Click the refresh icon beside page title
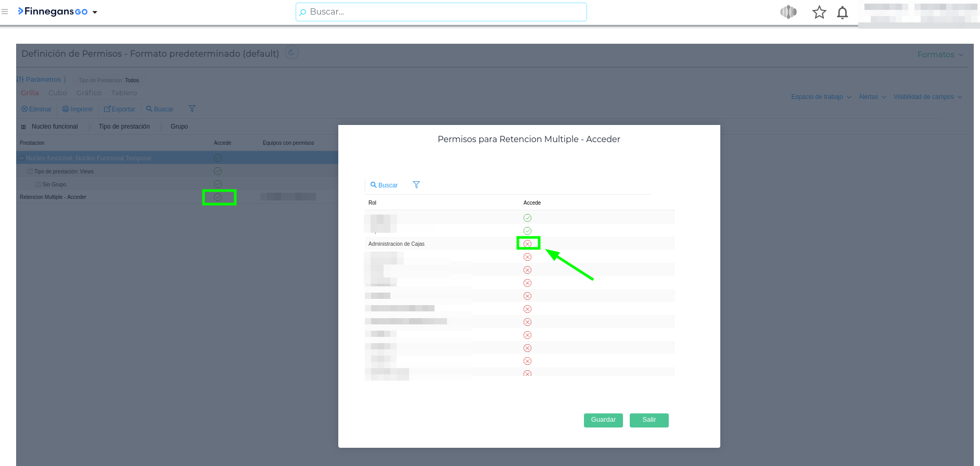The image size is (980, 466). [291, 53]
